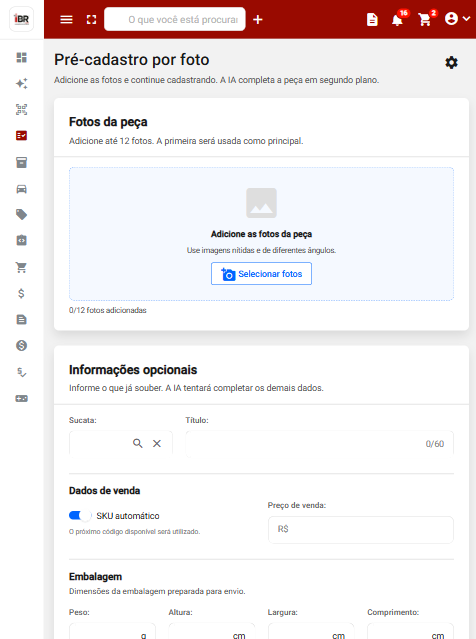
Task: Open circled dollar coin sidebar icon
Action: point(22,346)
